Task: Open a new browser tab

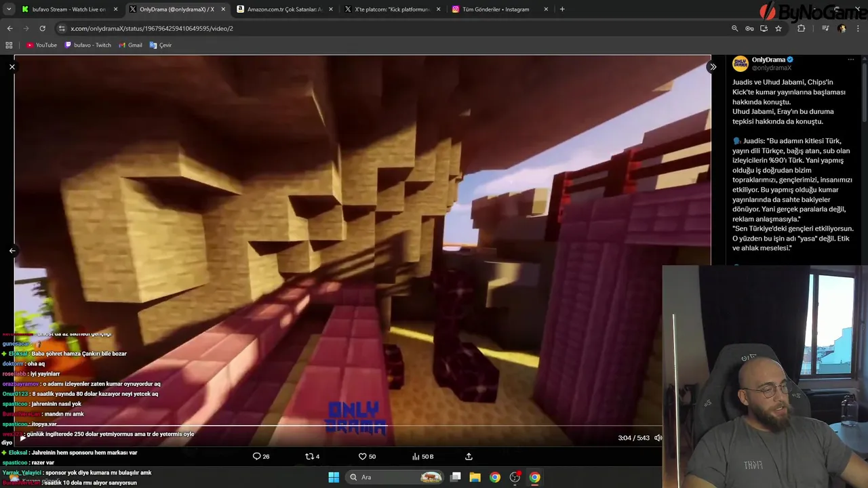Action: (x=562, y=9)
